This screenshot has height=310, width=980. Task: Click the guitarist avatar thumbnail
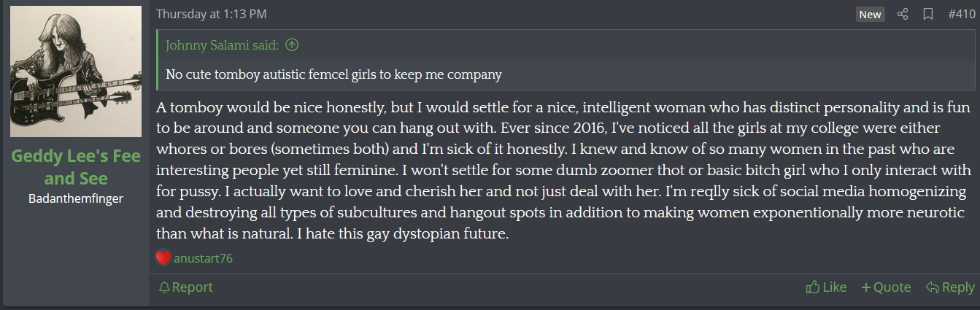point(76,71)
